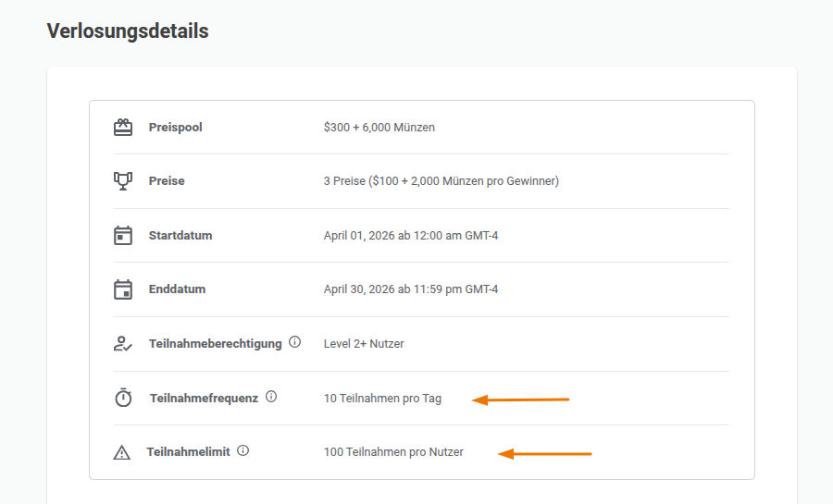This screenshot has width=833, height=504.
Task: Click the Enddatum calendar icon
Action: tap(123, 289)
